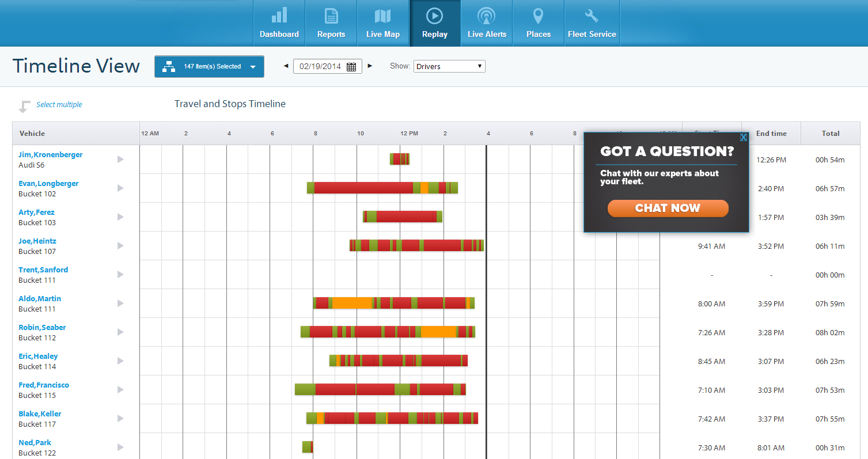This screenshot has height=459, width=868.
Task: Click the Live Alerts broadcast icon
Action: (487, 16)
